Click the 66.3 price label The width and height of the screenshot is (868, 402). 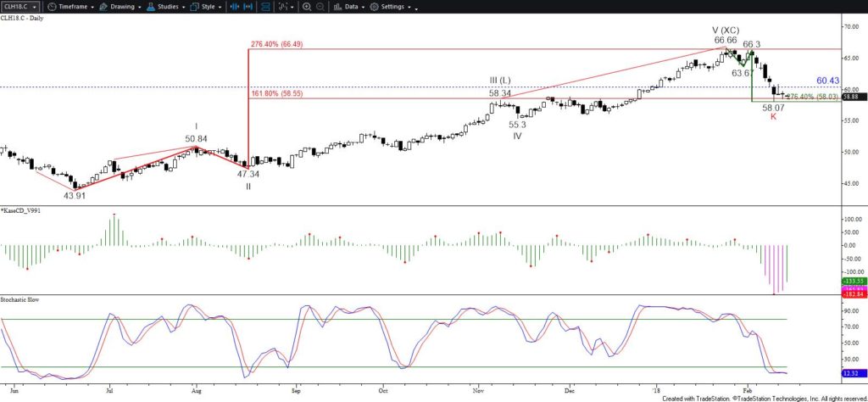coord(751,44)
